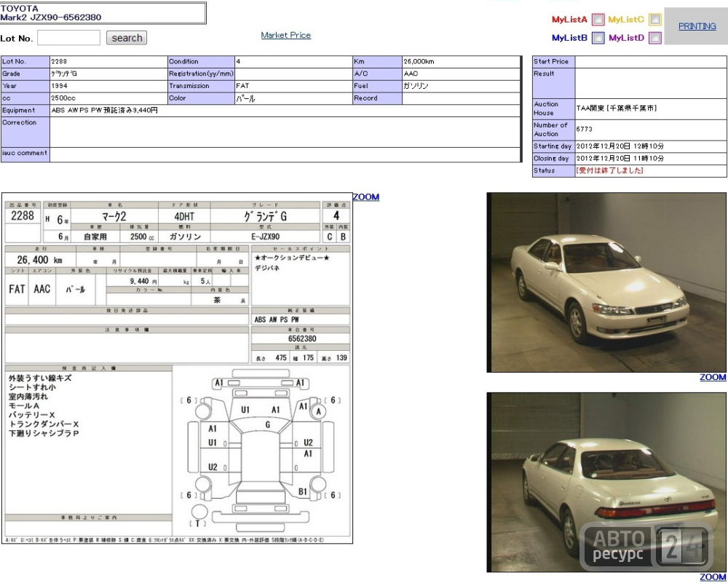
Task: Tick the MyListC checkbox
Action: (x=654, y=20)
